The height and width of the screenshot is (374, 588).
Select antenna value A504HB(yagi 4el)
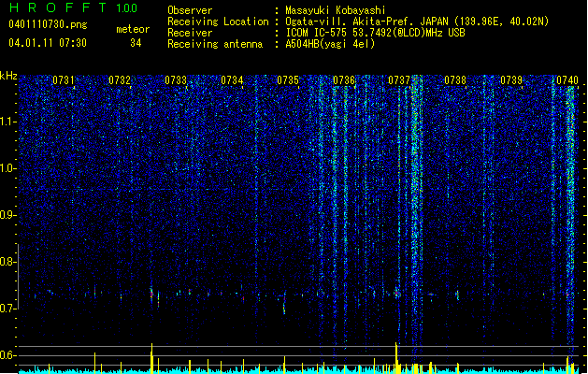pos(330,44)
